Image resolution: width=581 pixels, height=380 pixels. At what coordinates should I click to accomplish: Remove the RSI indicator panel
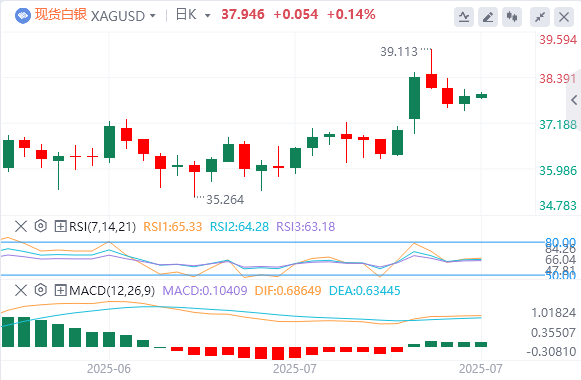(21, 226)
